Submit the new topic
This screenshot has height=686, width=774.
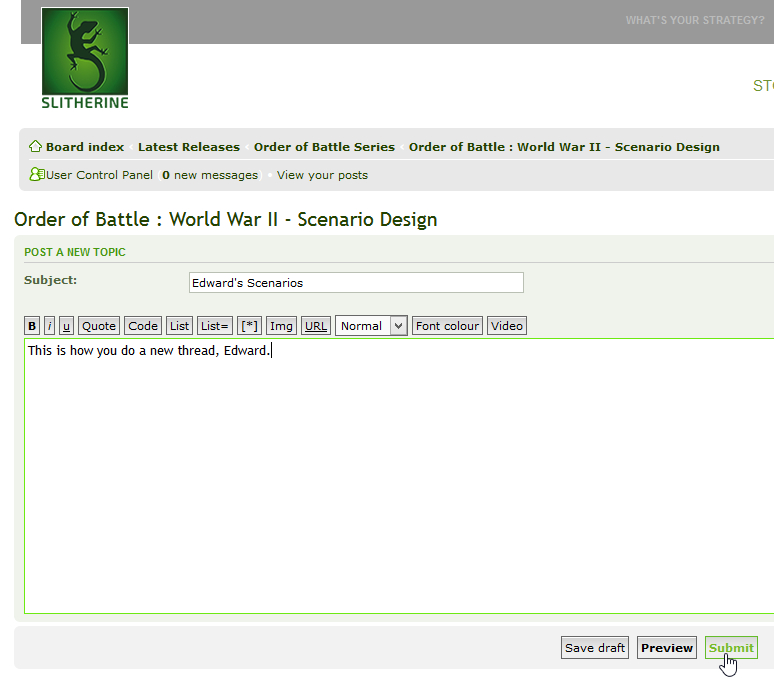coord(731,648)
